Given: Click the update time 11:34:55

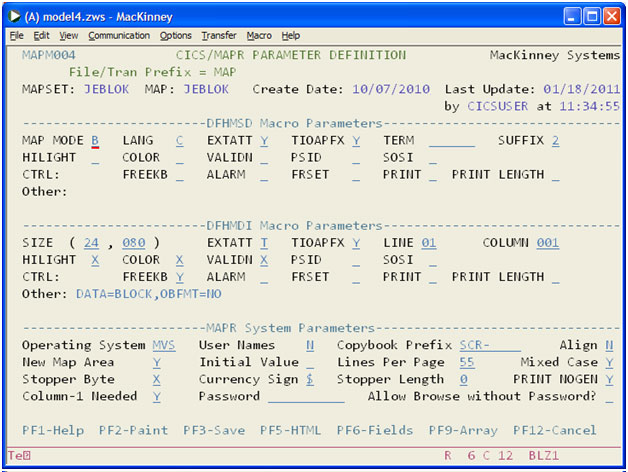Looking at the screenshot, I should [x=590, y=107].
